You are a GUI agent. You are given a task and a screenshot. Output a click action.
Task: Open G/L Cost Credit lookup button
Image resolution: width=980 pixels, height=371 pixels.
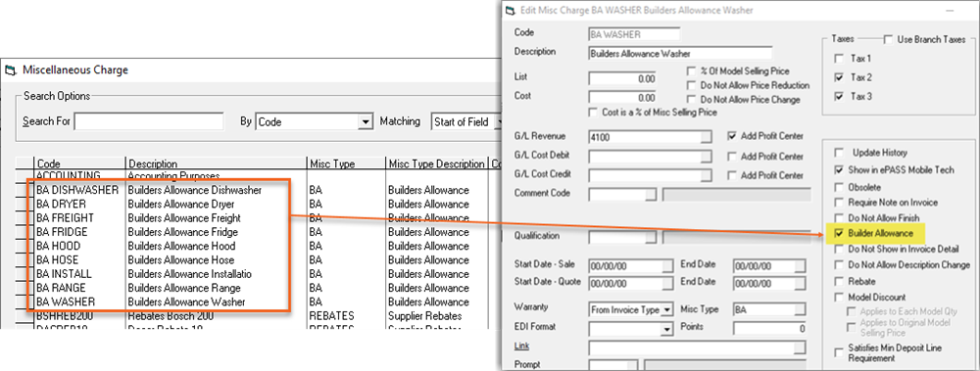(x=706, y=174)
